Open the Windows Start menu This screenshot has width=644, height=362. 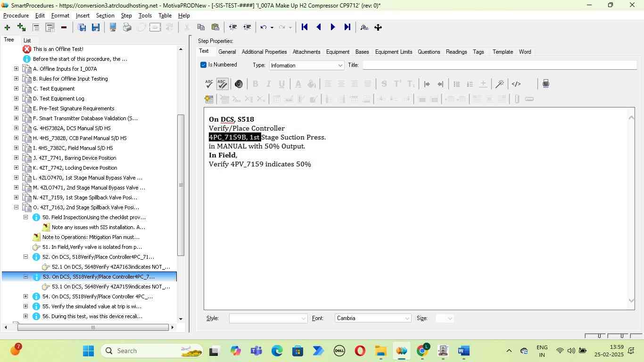tap(89, 351)
